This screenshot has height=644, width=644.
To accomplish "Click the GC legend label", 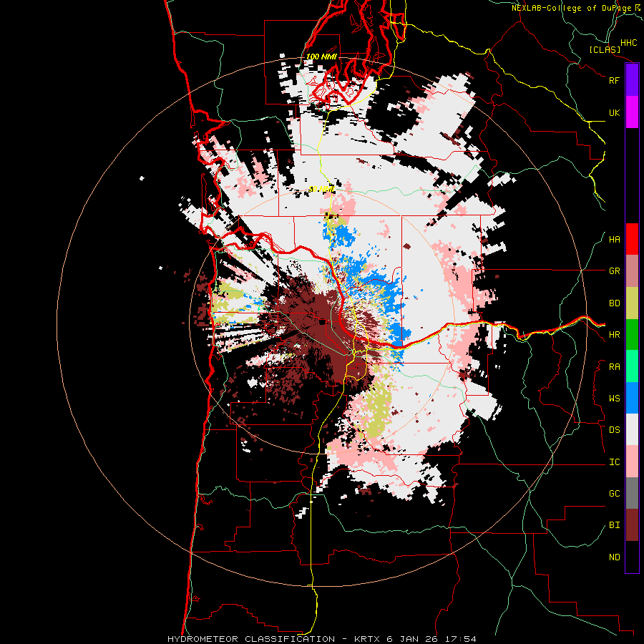I will (x=614, y=494).
